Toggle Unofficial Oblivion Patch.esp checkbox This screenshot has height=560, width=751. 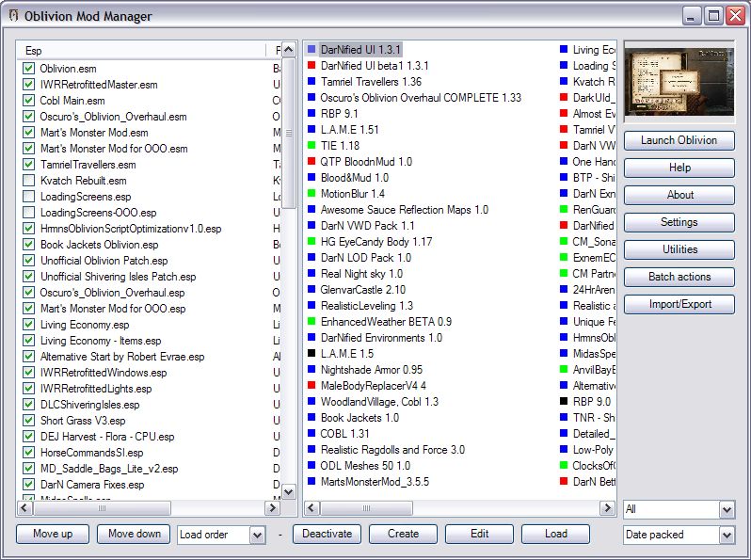[29, 261]
